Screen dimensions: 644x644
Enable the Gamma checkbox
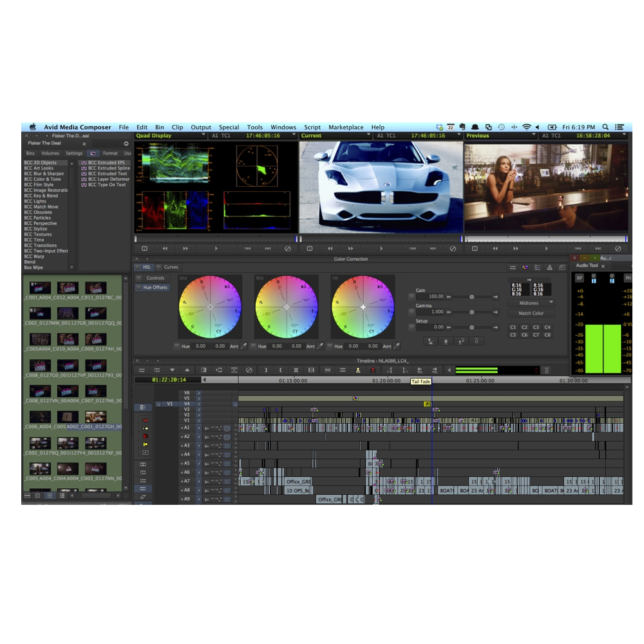[x=412, y=312]
